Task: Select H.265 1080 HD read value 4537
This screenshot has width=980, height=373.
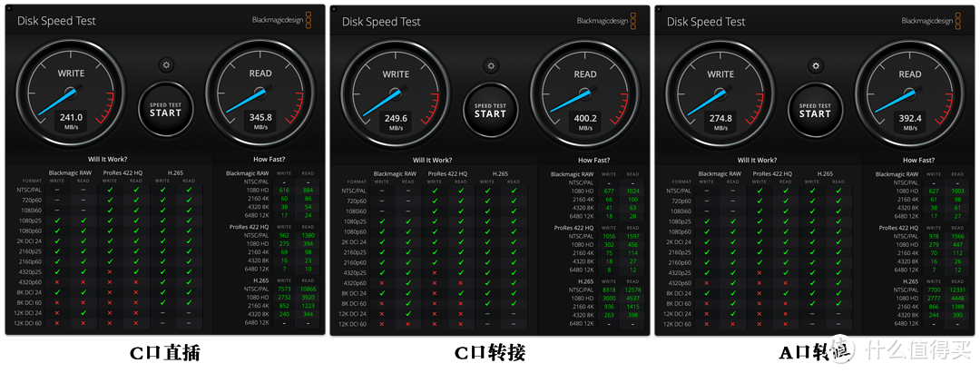Action: 632,299
